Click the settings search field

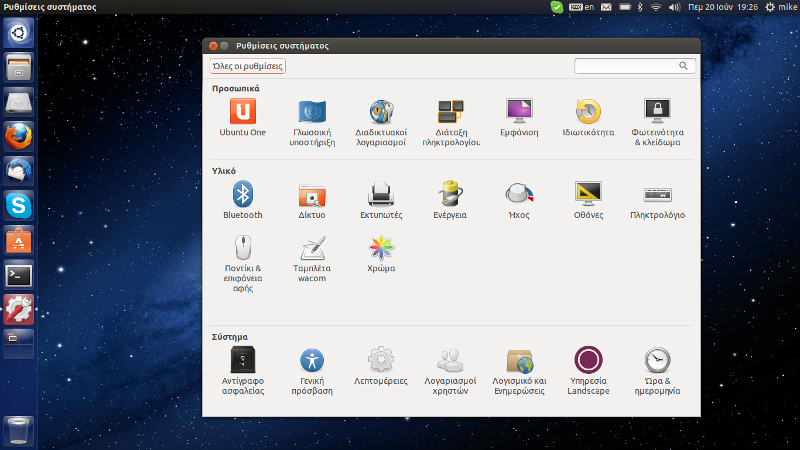[x=628, y=66]
